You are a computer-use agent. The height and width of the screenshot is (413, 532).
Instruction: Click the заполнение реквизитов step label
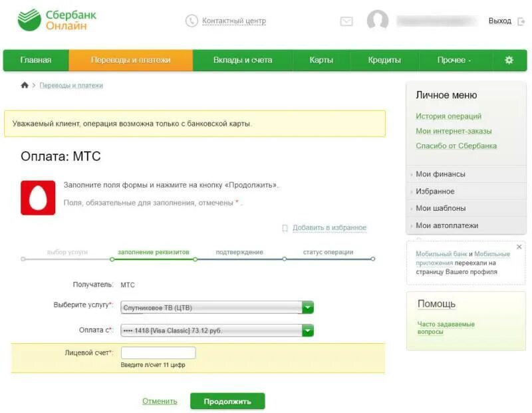pyautogui.click(x=154, y=252)
